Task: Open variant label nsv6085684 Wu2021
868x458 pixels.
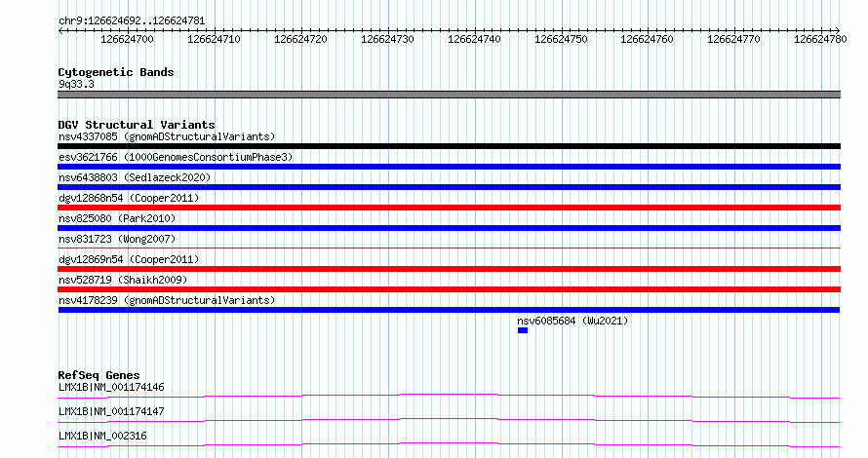Action: pos(572,321)
